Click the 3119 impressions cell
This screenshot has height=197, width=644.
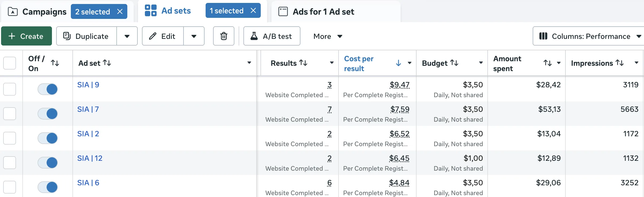(x=631, y=85)
